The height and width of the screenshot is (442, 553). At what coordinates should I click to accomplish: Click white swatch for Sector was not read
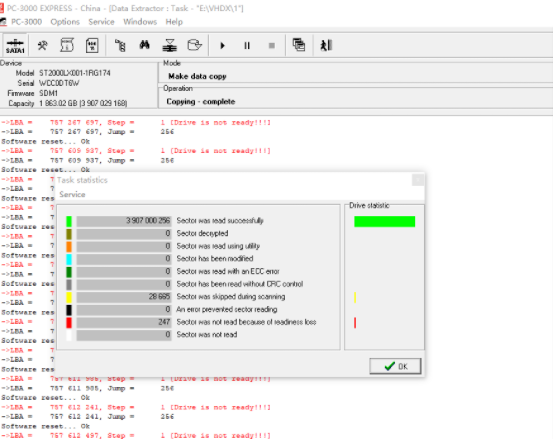coord(69,335)
